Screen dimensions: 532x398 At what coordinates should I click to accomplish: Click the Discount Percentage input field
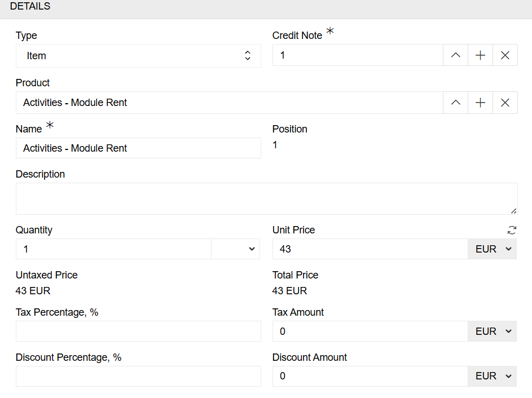click(x=138, y=376)
